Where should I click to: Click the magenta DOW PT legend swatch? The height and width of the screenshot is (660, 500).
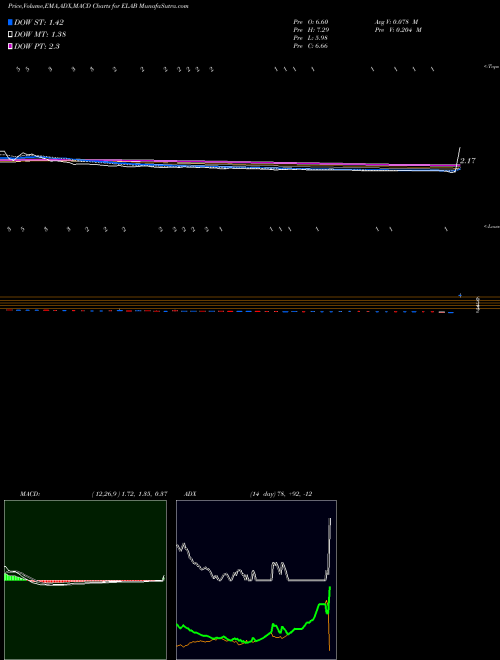pyautogui.click(x=10, y=46)
